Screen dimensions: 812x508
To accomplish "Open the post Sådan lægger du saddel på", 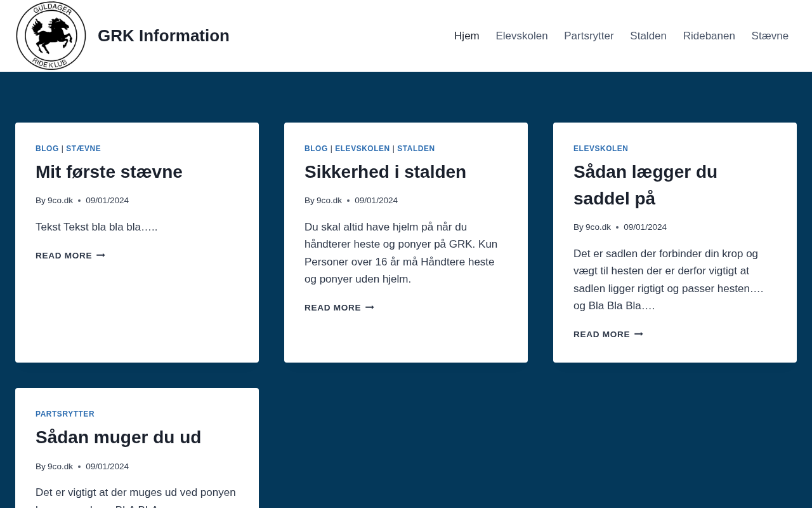I will 645,185.
